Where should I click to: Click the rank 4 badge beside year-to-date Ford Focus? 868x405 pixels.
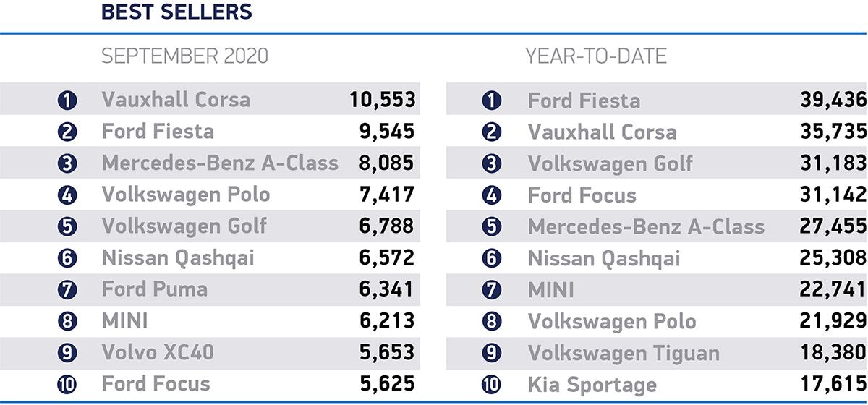[492, 195]
